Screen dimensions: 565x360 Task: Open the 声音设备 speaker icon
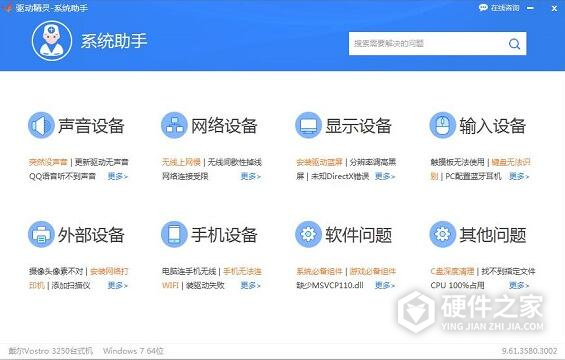[x=41, y=125]
